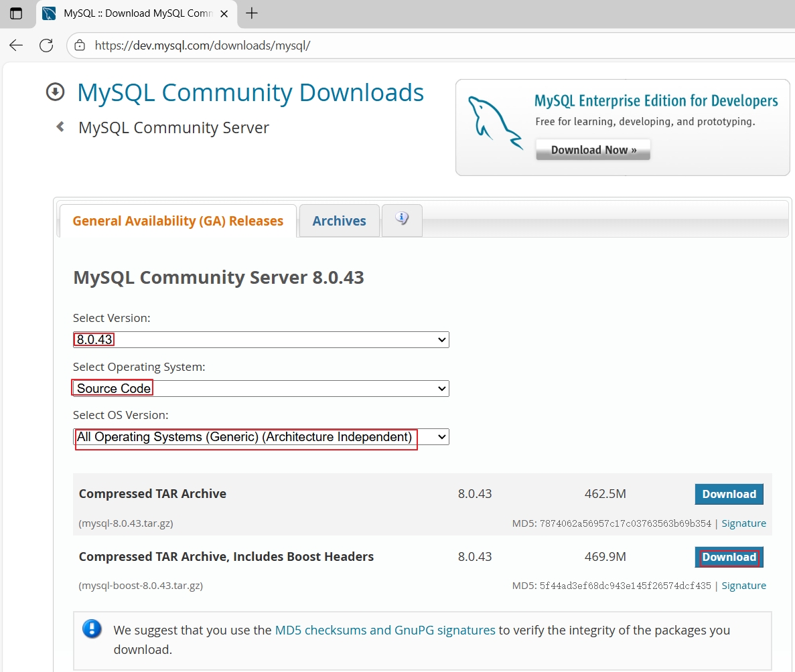Click the MySQL Community Server breadcrumb text
The image size is (795, 672).
[x=173, y=128]
